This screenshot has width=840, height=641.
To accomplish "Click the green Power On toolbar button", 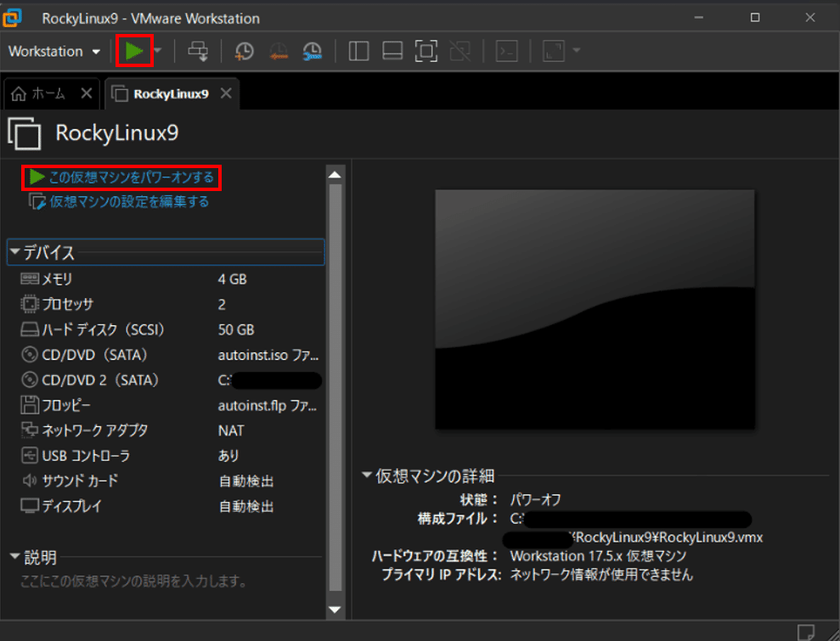I will (x=134, y=51).
